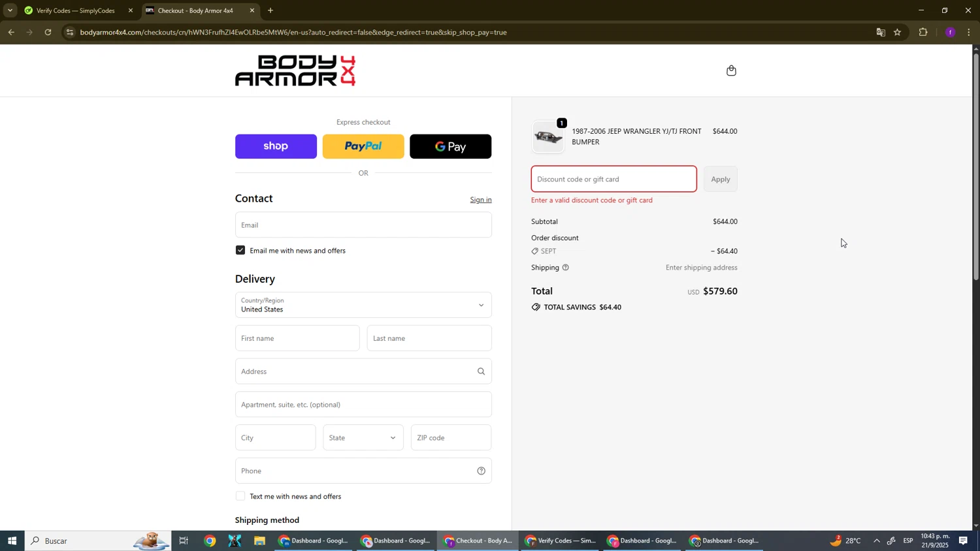This screenshot has width=980, height=551.
Task: Show hidden system tray icons
Action: 877,541
